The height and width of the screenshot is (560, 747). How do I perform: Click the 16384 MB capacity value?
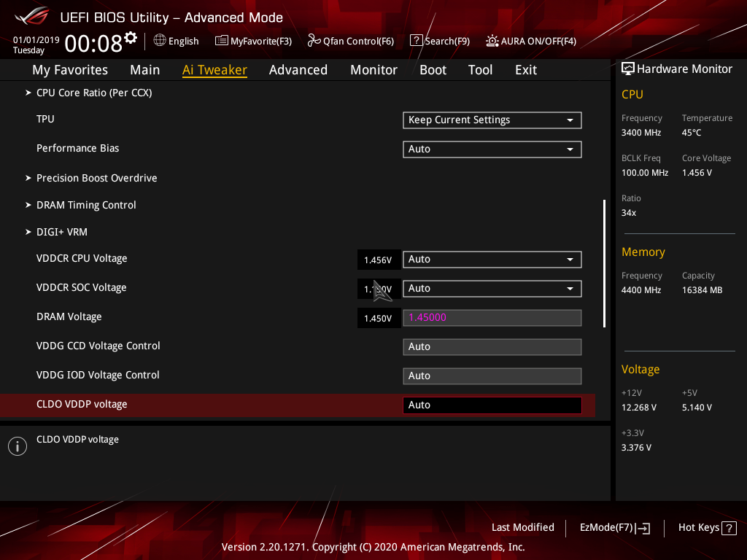703,290
